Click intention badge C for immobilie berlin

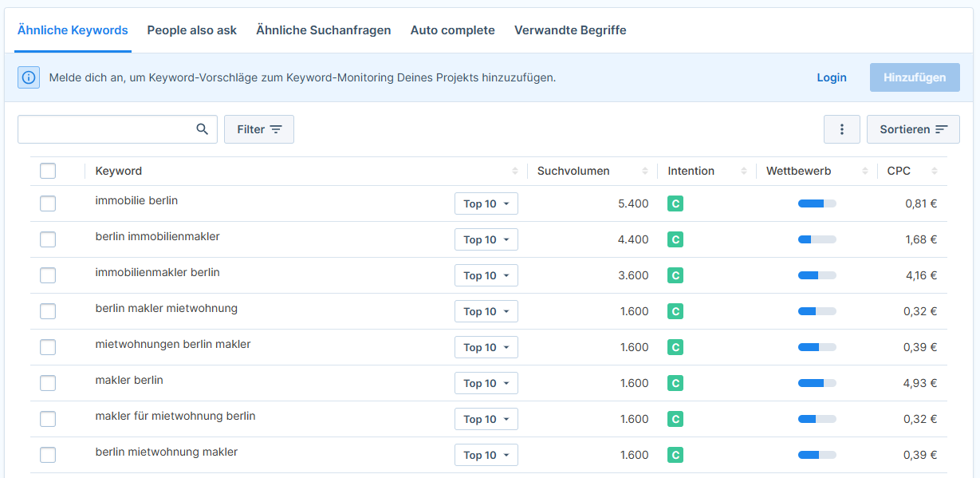point(675,203)
